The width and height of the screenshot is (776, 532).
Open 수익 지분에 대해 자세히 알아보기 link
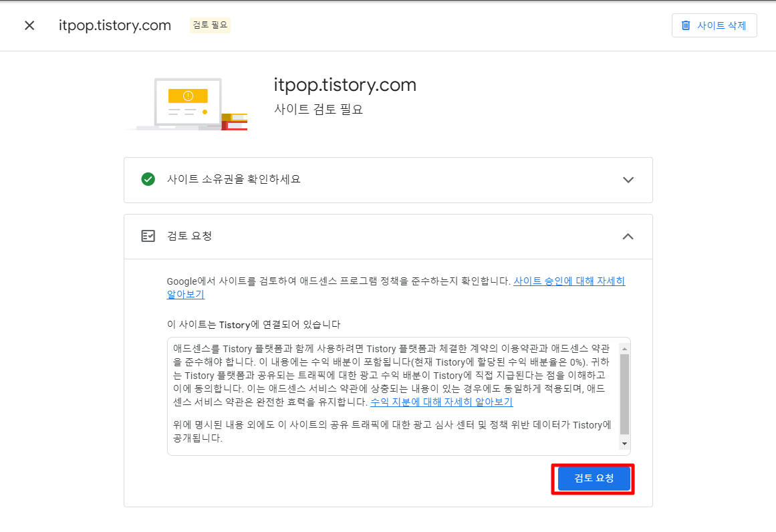coord(441,402)
